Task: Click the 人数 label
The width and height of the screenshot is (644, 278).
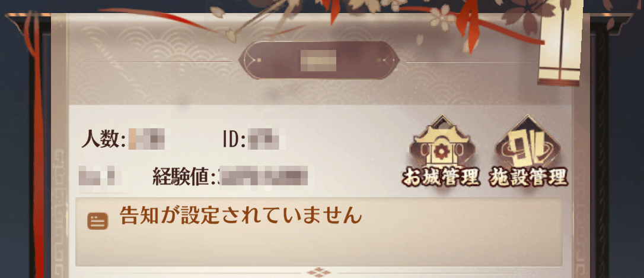Action: click(103, 140)
